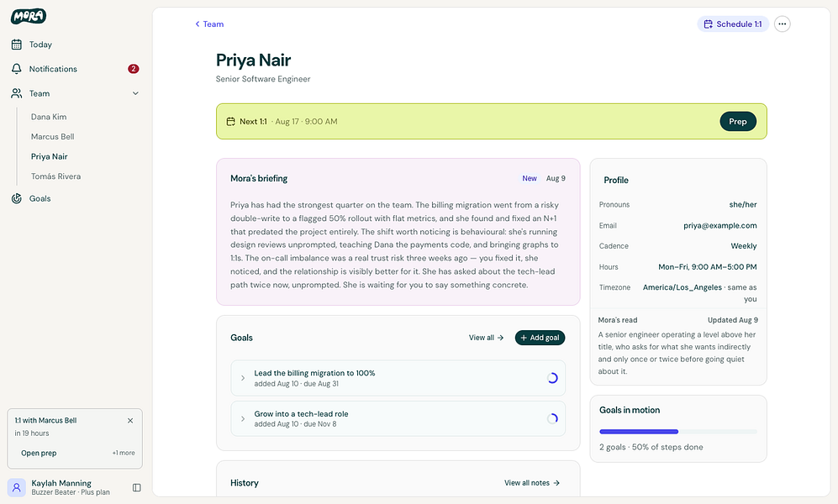Screen dimensions: 838x504
Task: Click the user avatar icon for Kaylah Manning
Action: 17,487
